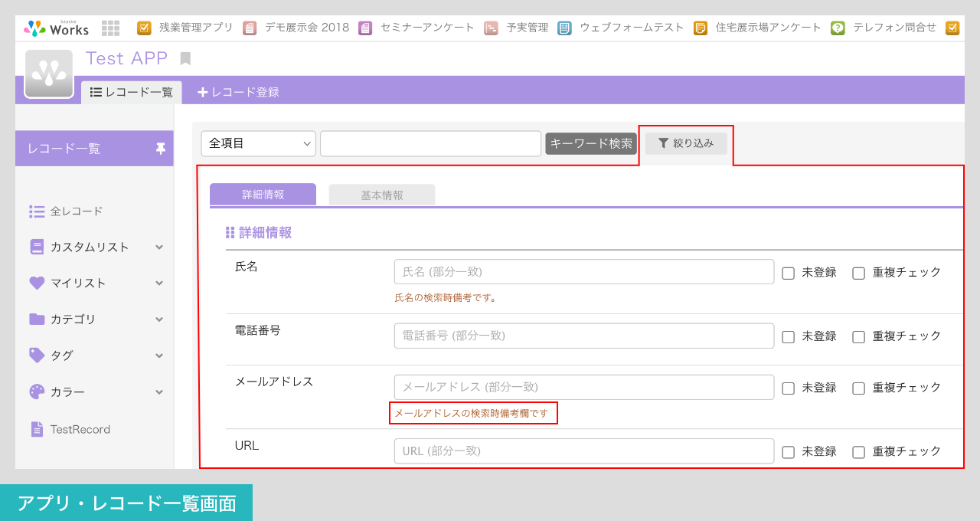Image resolution: width=980 pixels, height=521 pixels.
Task: Click the マイリスト heart icon
Action: coord(37,283)
